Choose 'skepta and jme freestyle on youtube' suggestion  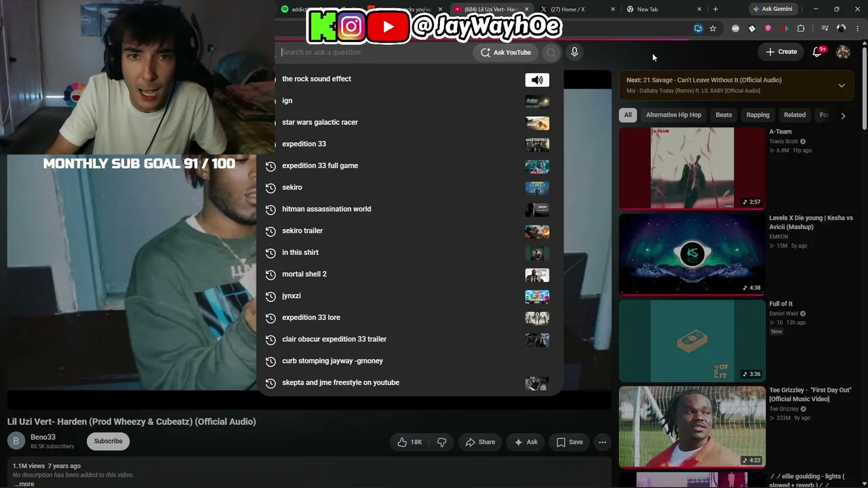point(410,383)
